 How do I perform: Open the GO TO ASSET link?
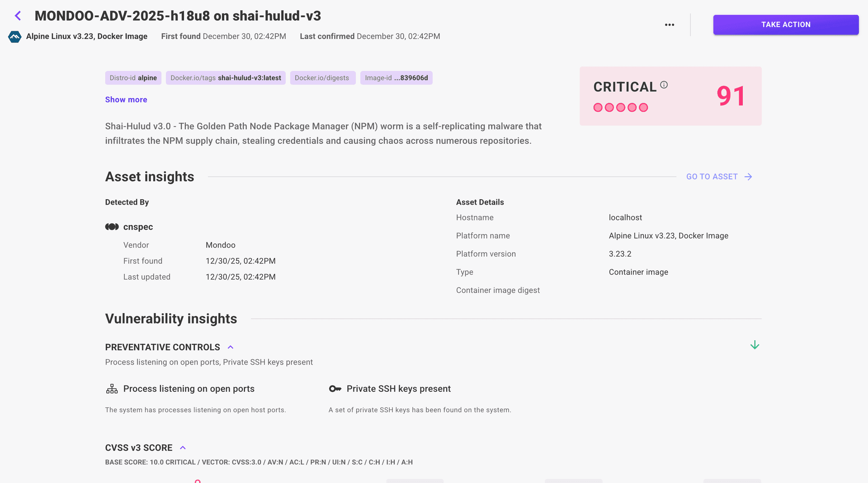712,177
